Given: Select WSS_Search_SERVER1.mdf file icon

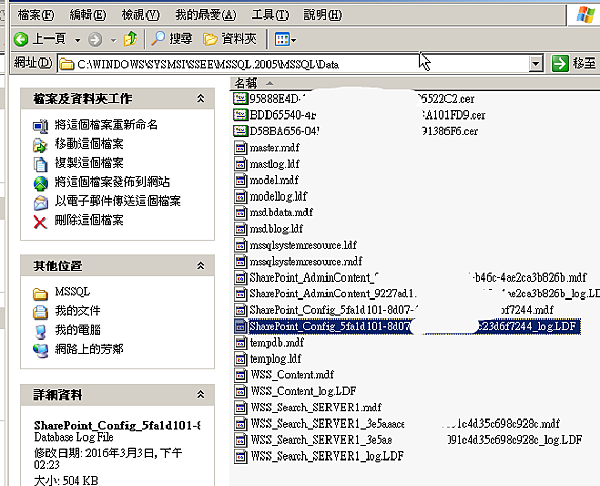Looking at the screenshot, I should (x=240, y=408).
